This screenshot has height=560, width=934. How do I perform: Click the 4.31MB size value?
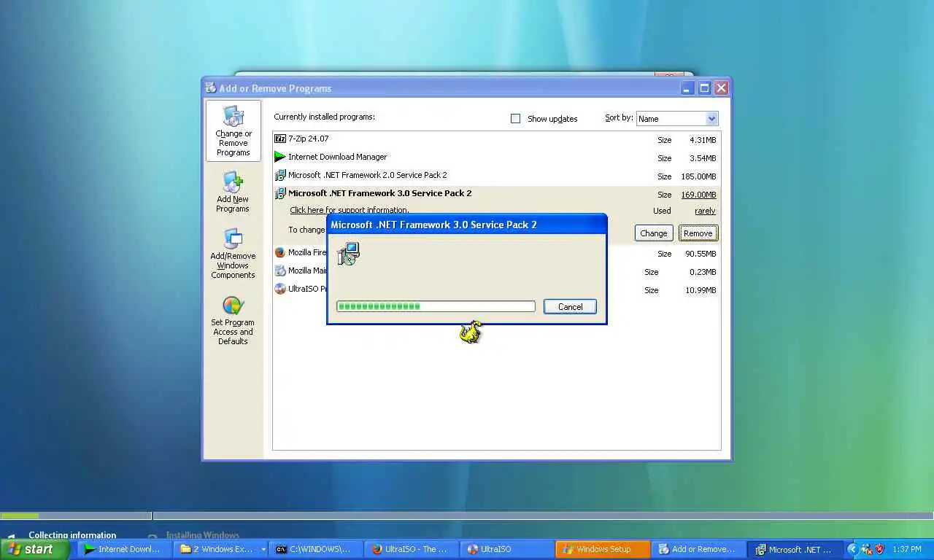coord(703,140)
